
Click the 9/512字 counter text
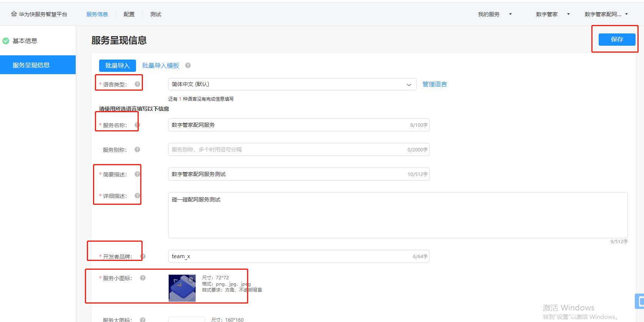pyautogui.click(x=619, y=241)
